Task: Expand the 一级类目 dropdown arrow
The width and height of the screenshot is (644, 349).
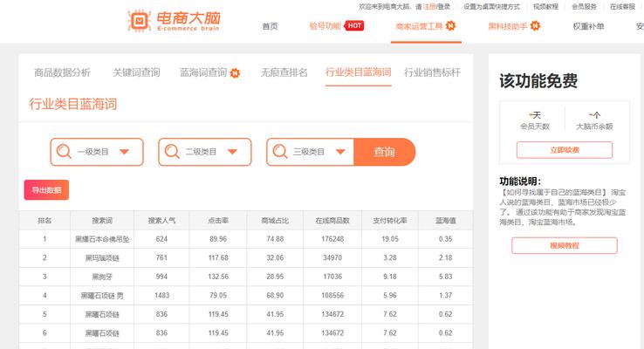Action: point(124,152)
